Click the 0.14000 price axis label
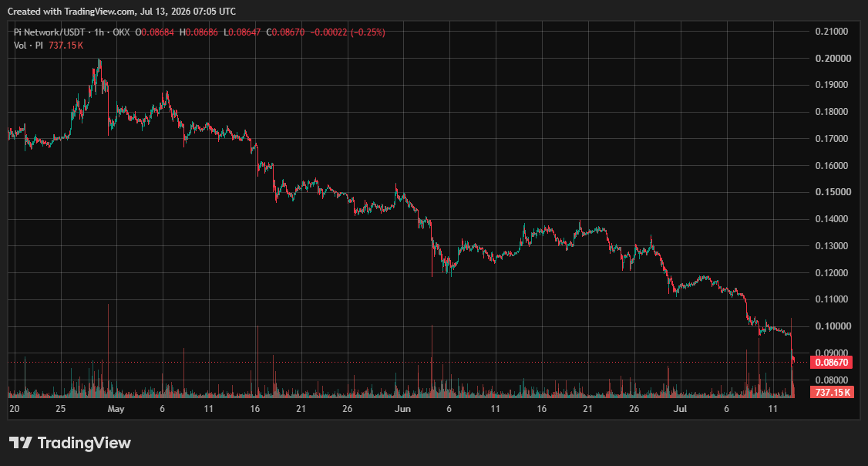The height and width of the screenshot is (466, 868). pyautogui.click(x=832, y=219)
